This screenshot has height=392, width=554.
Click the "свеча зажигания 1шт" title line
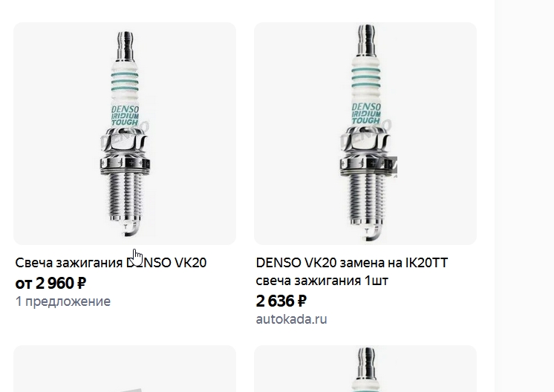(322, 281)
